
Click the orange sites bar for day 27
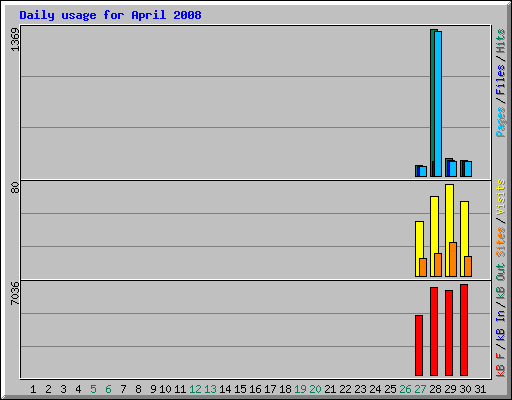tap(423, 267)
